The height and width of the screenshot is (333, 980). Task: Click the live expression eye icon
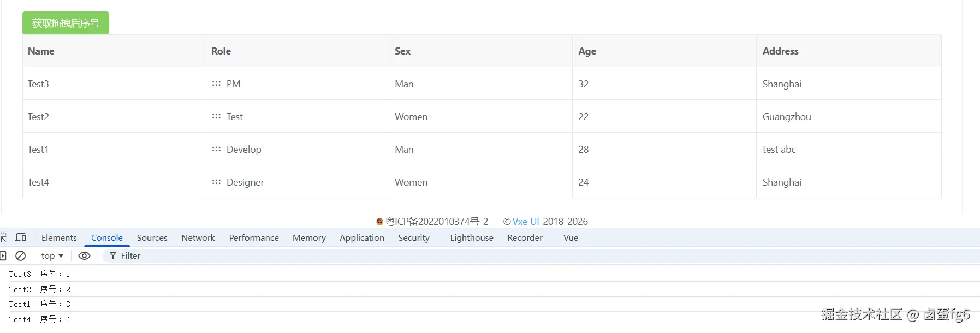tap(84, 255)
